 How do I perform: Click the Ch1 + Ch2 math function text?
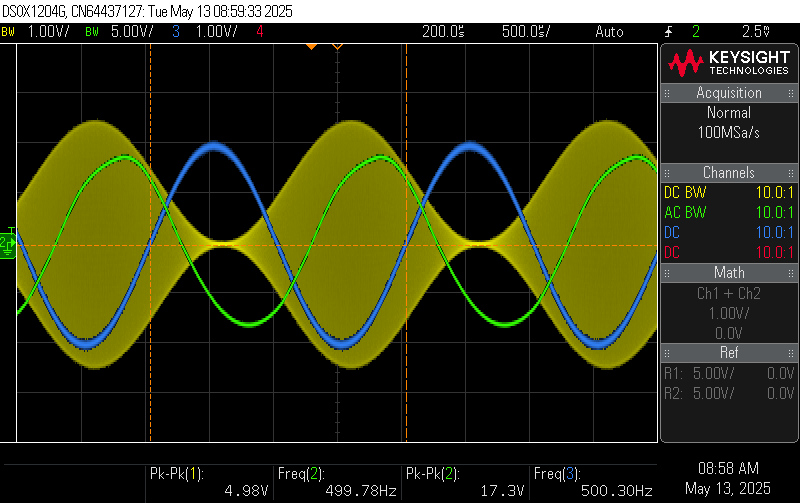pos(729,293)
